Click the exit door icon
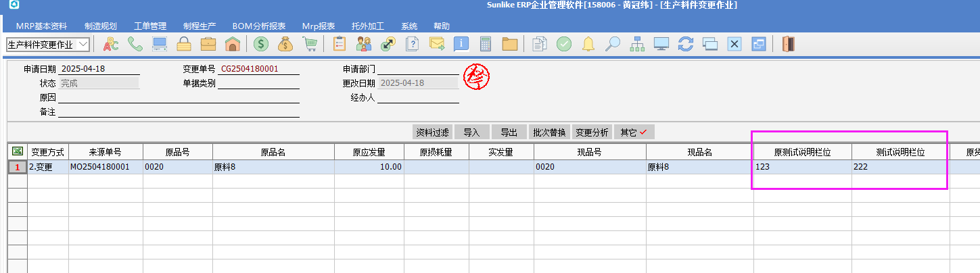Viewport: 980px width, 273px height. pos(789,45)
